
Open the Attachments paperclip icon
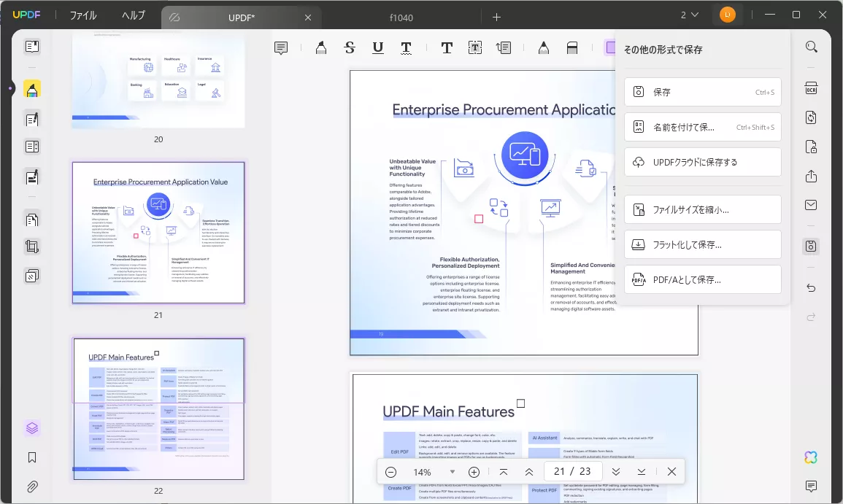click(x=32, y=486)
